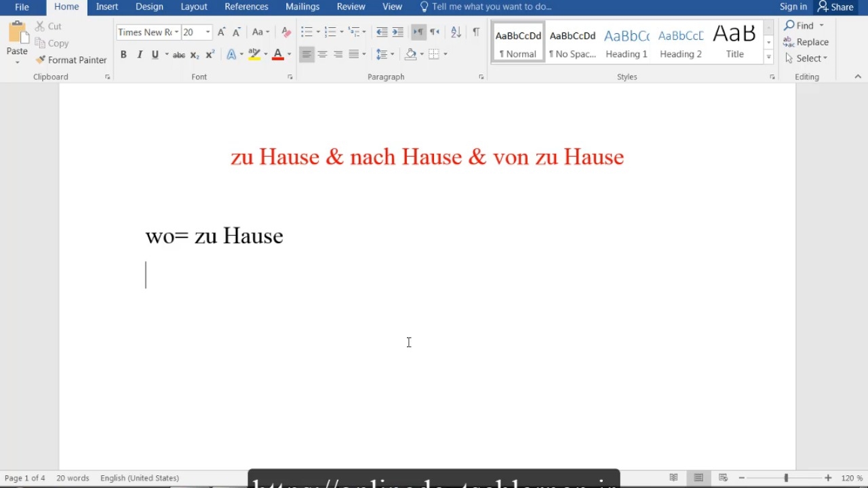
Task: Click the Increase Indent icon
Action: (397, 32)
